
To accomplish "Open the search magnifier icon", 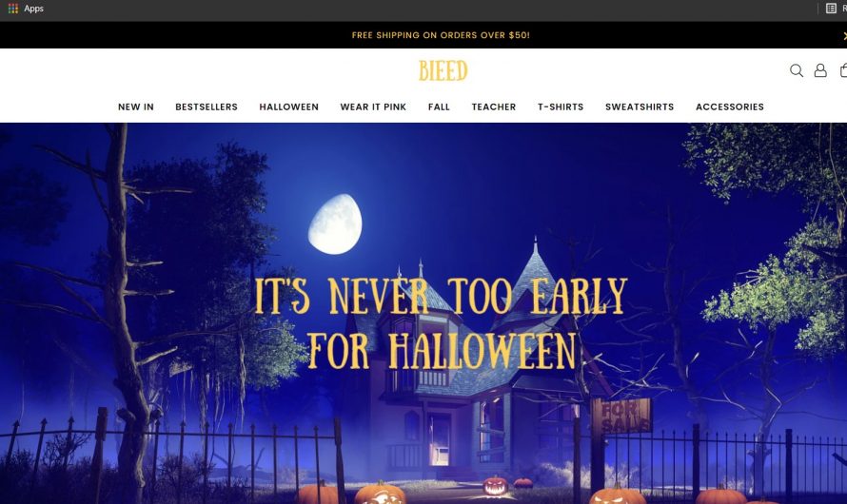I will [x=797, y=70].
